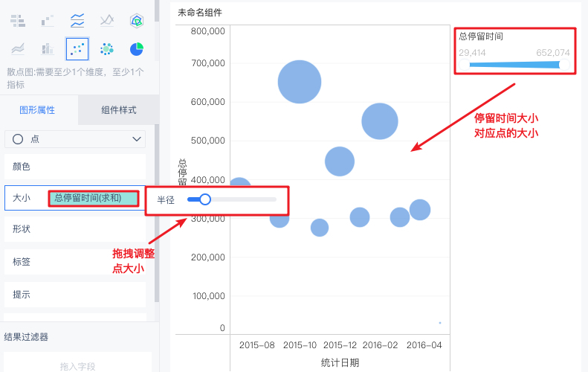
Task: Choose the waterfall chart type icon
Action: coord(48,21)
